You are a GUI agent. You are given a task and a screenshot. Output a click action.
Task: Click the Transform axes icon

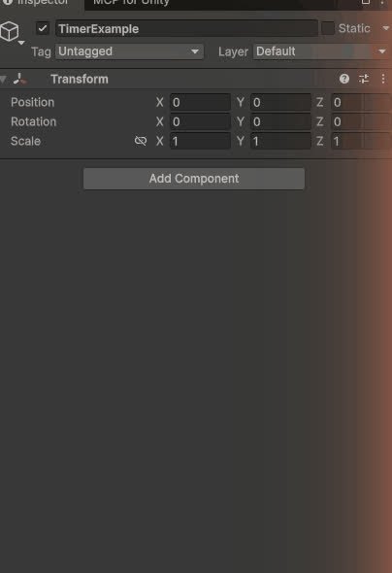(x=19, y=79)
